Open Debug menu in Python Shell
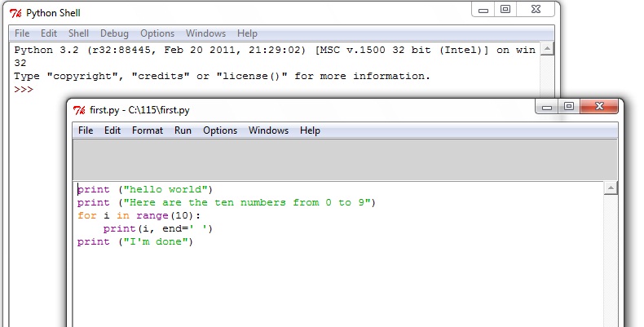The height and width of the screenshot is (327, 644). click(x=114, y=33)
